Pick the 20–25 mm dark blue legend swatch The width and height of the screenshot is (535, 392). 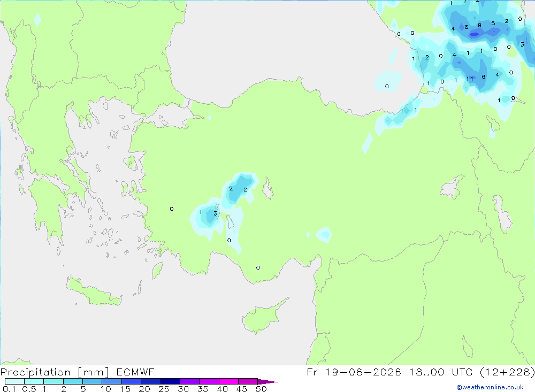[x=151, y=381]
